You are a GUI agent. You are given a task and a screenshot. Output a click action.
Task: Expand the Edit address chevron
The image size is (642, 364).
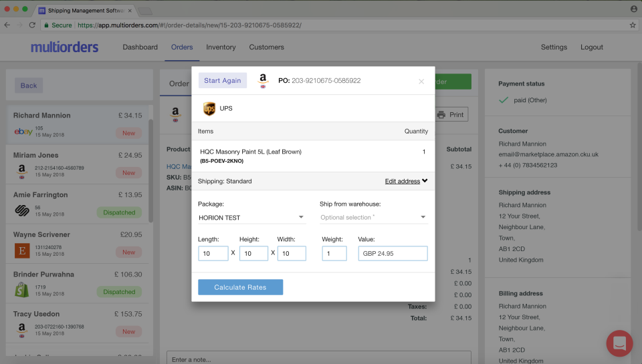coord(425,181)
